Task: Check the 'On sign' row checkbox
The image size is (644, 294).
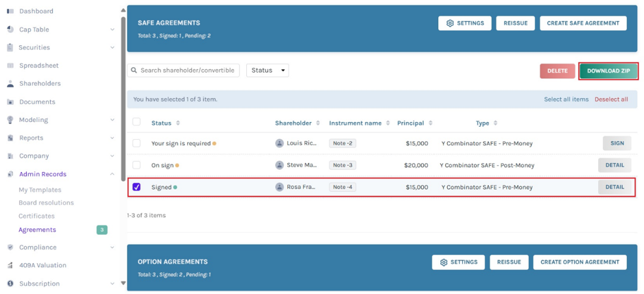Action: (x=136, y=165)
